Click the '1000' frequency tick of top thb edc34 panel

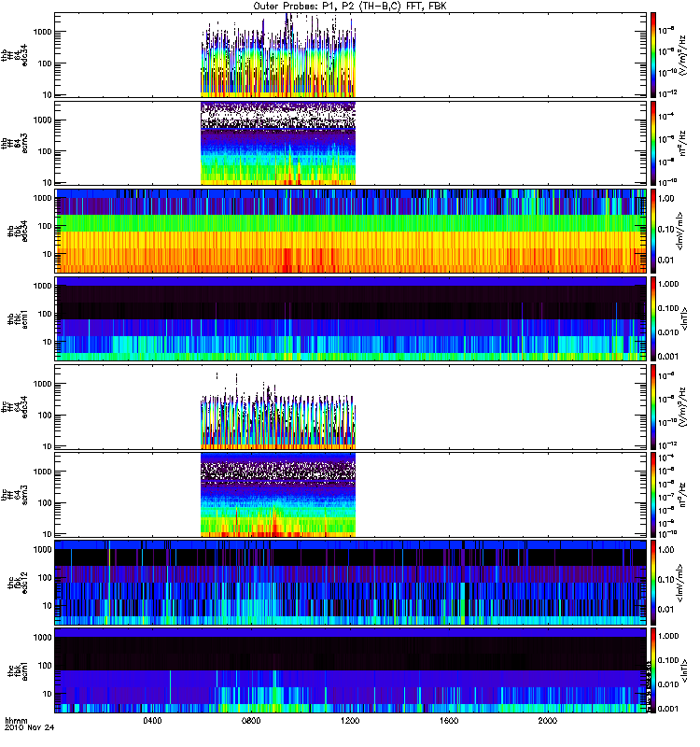(x=42, y=32)
